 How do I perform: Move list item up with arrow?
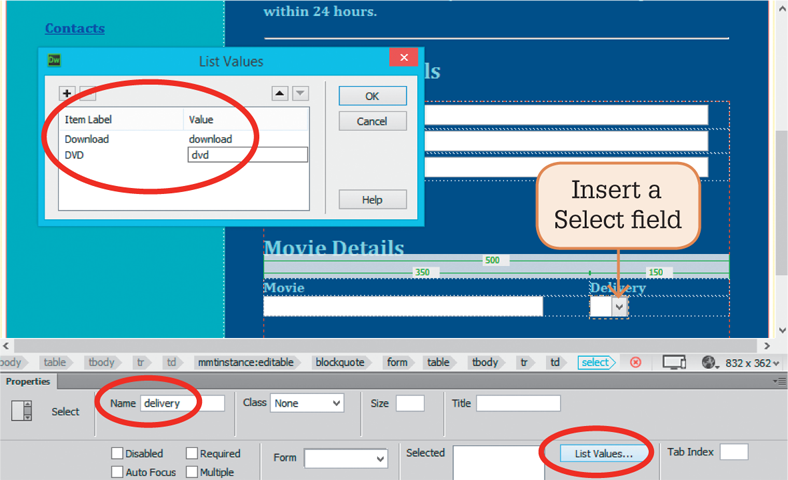280,93
